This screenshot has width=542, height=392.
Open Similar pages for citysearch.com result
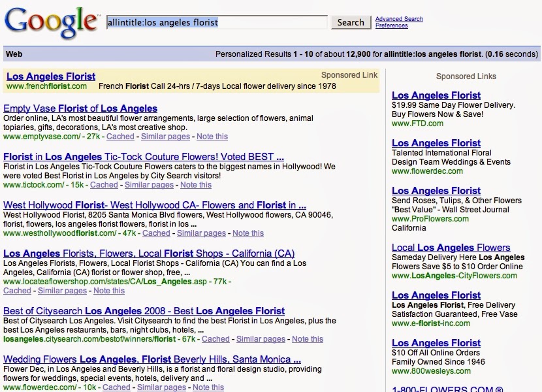tap(261, 339)
